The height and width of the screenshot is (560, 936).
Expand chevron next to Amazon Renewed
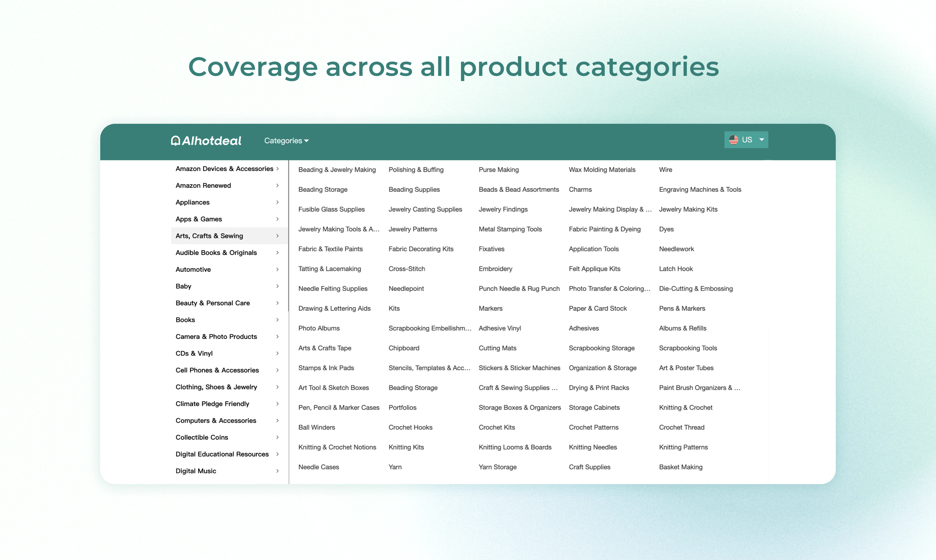coord(277,185)
